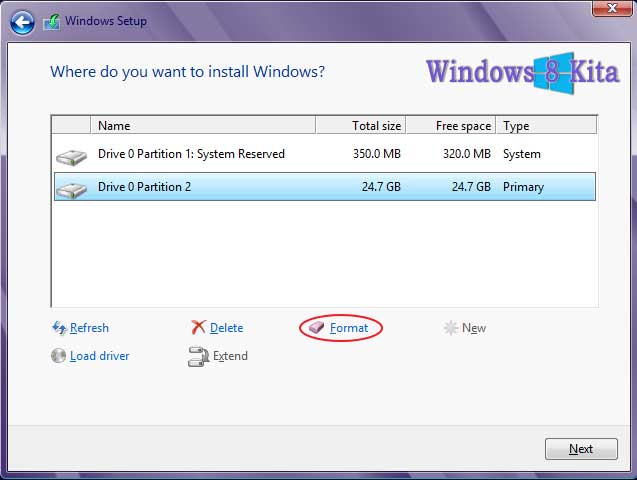The height and width of the screenshot is (480, 637).
Task: Click the Extend link
Action: tap(230, 356)
